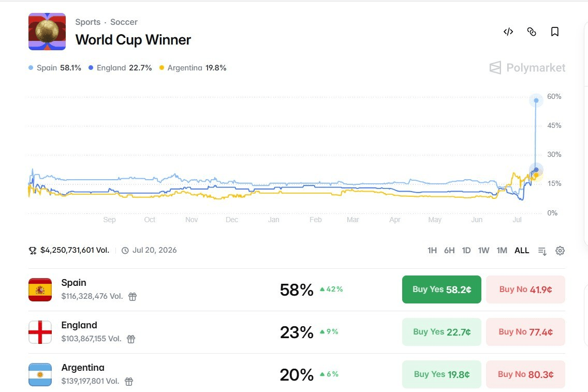Click the embed code icon
This screenshot has width=588, height=392.
508,32
